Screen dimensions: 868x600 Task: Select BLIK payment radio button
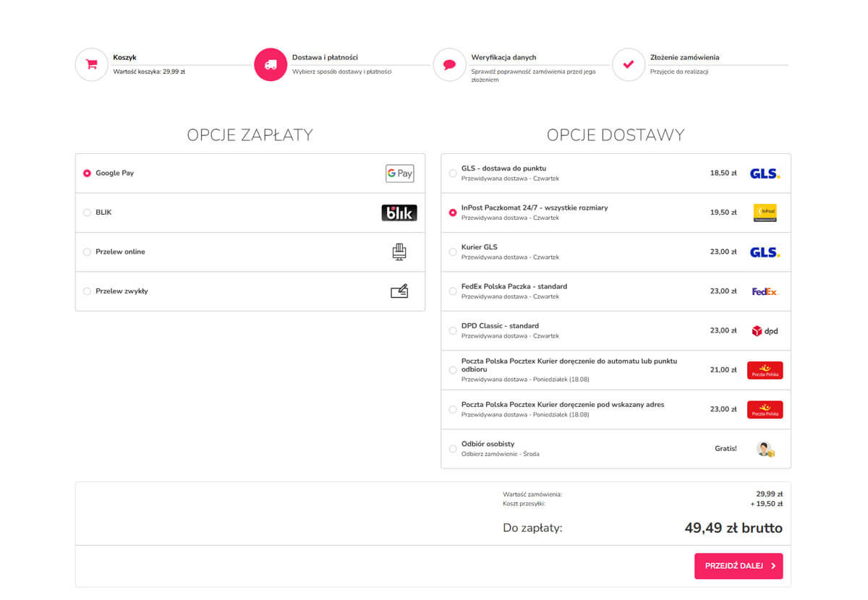pyautogui.click(x=88, y=213)
